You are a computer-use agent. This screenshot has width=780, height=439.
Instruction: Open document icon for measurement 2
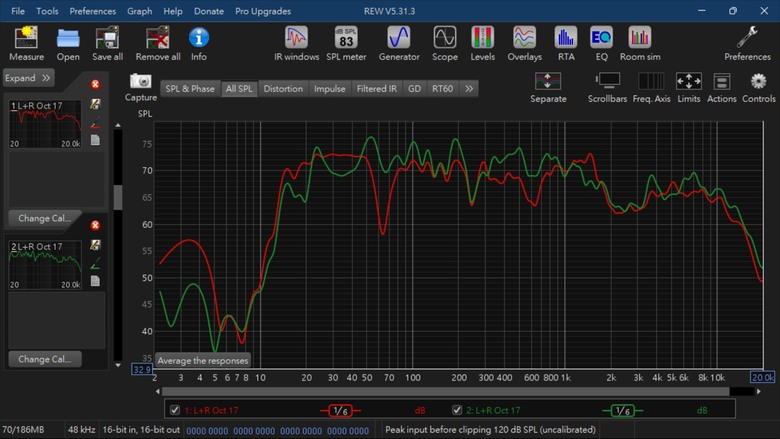tap(95, 281)
